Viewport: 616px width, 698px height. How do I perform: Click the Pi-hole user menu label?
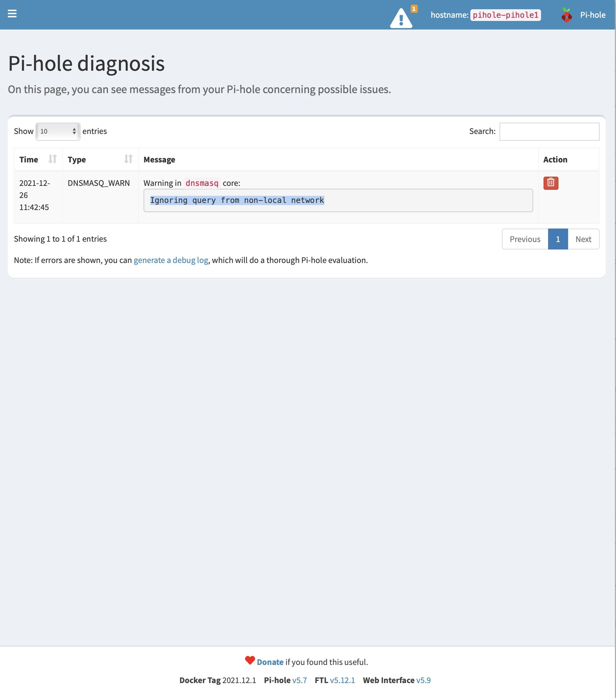(x=593, y=15)
